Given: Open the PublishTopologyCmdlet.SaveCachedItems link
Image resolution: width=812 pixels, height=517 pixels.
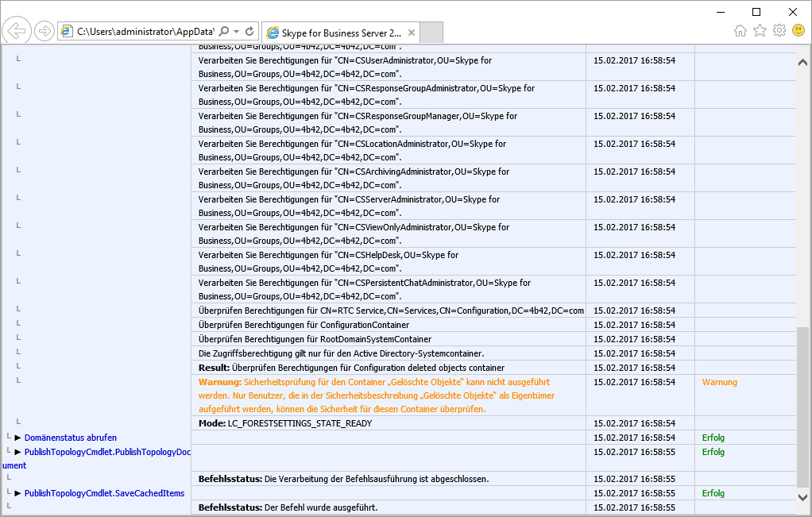Looking at the screenshot, I should [104, 494].
